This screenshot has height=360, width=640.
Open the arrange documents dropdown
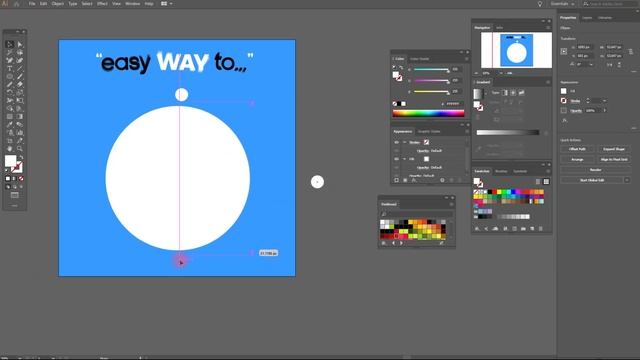167,4
